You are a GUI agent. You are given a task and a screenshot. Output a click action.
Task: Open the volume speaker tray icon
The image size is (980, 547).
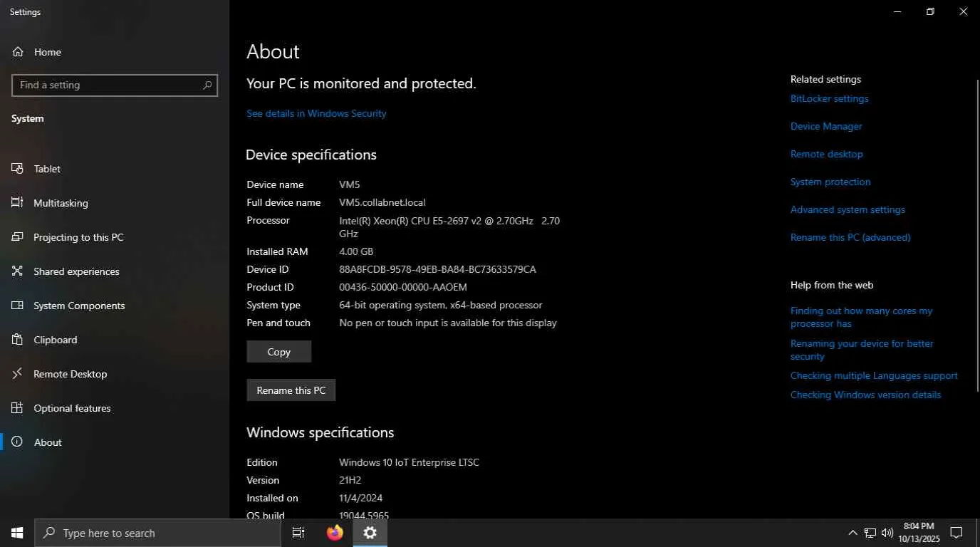[887, 533]
